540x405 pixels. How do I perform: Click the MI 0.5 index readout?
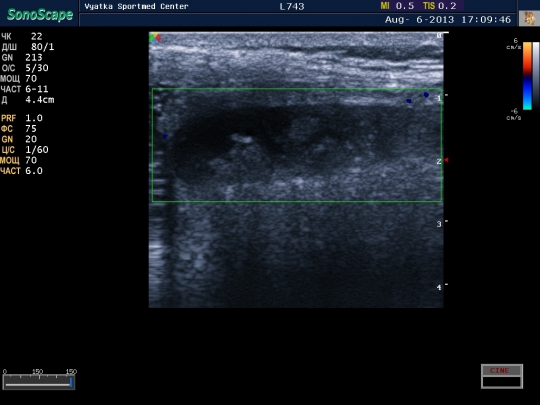tap(397, 6)
